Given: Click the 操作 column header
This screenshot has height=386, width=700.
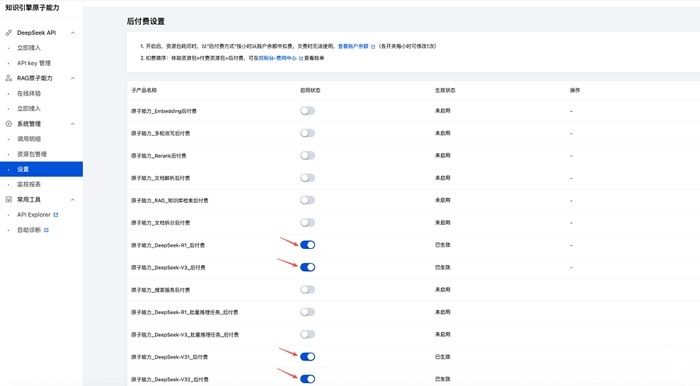Looking at the screenshot, I should point(575,90).
